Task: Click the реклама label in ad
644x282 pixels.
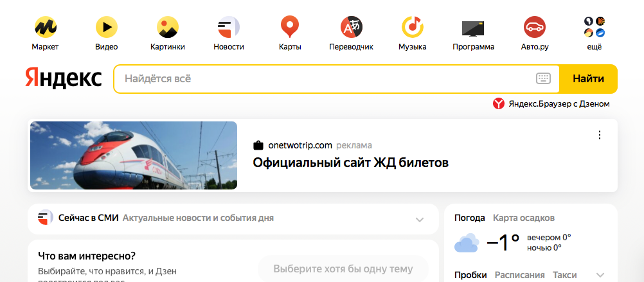Action: point(354,145)
